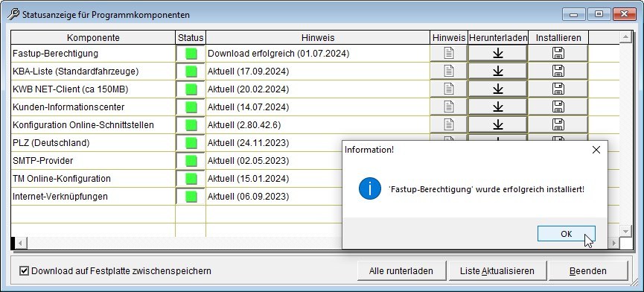Download the KBA-Liste (Standardfahrzeuge) component
Viewport: 644px width, 292px height.
[498, 71]
